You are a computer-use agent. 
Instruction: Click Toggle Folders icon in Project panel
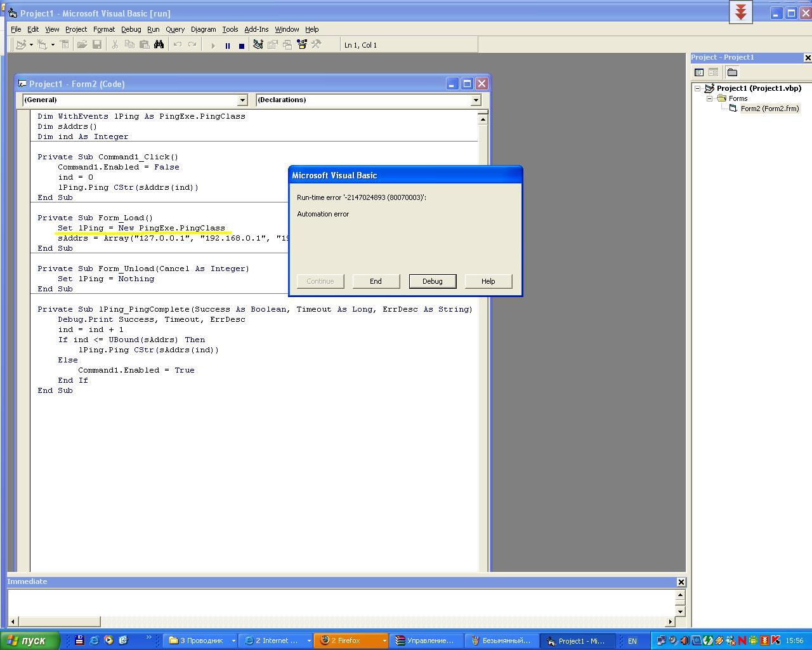pyautogui.click(x=732, y=72)
